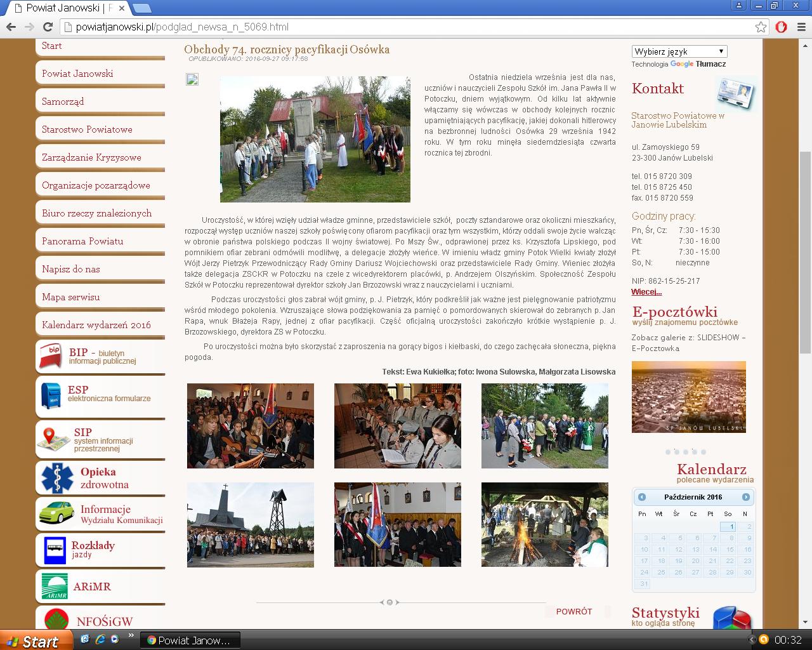Click the ESP blue mailbox icon
Viewport: 812px width, 650px height.
point(51,394)
